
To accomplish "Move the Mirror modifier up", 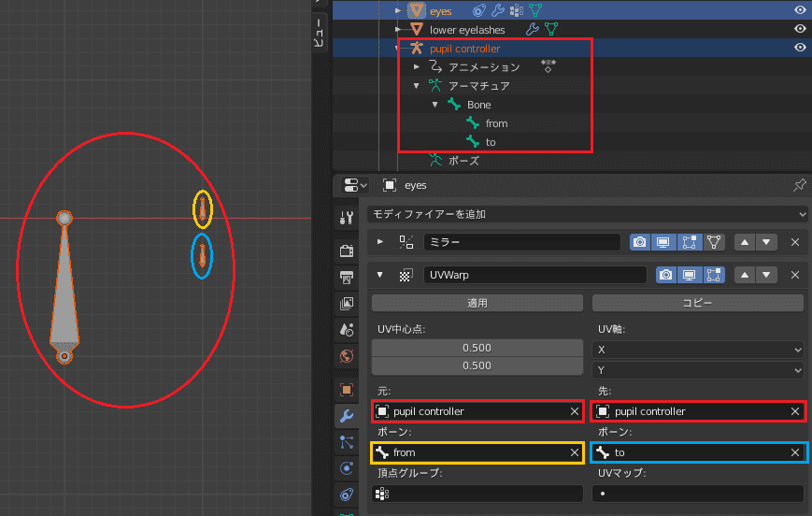I will coord(745,242).
